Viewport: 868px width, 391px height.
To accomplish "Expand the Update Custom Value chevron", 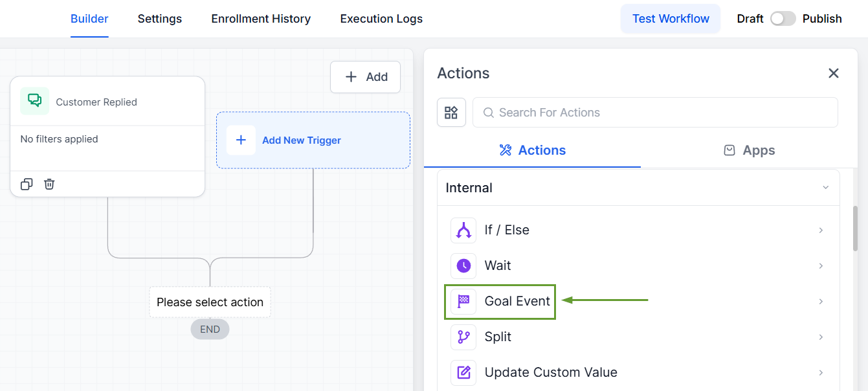I will [821, 373].
